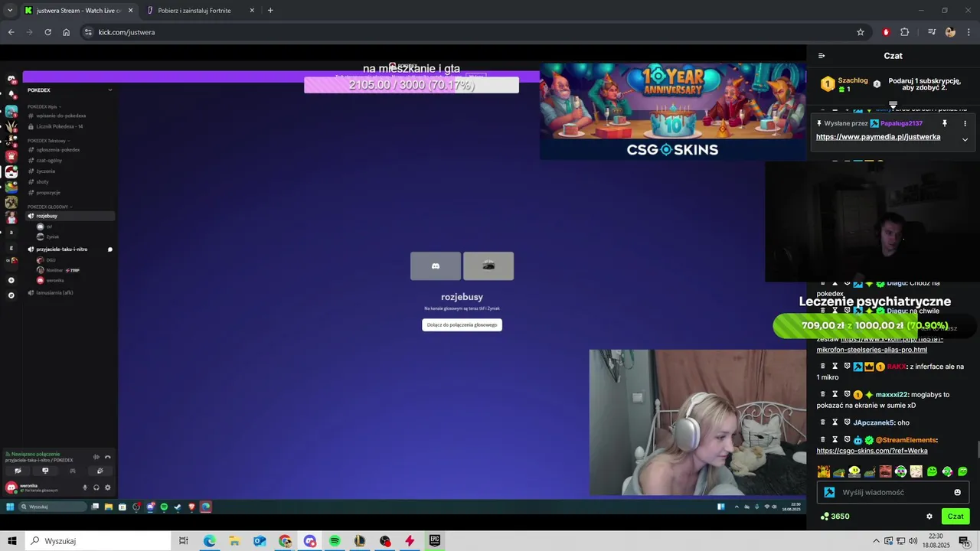Screen dimensions: 980x551
Task: Open the Chrome profile avatar menu
Action: 950,32
